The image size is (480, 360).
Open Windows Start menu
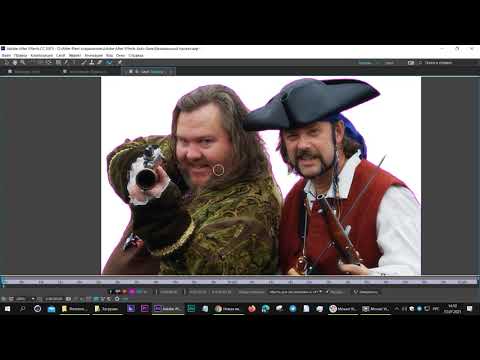point(7,309)
